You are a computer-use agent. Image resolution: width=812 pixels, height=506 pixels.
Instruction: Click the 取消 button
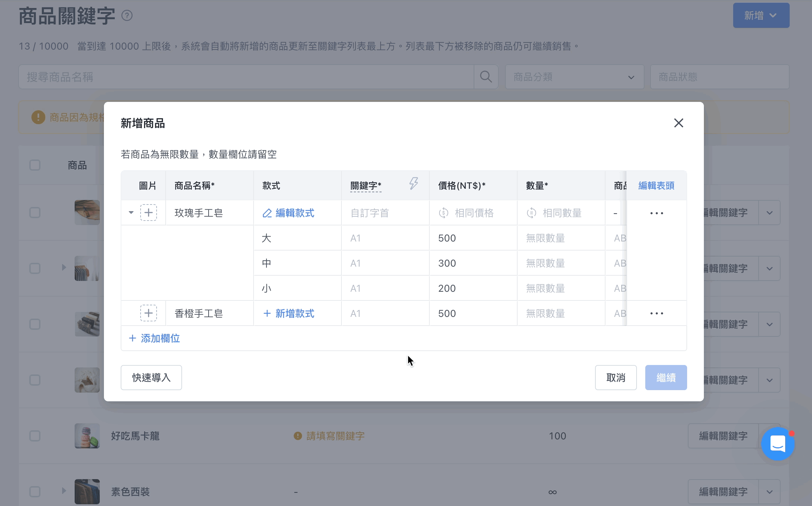tap(616, 378)
